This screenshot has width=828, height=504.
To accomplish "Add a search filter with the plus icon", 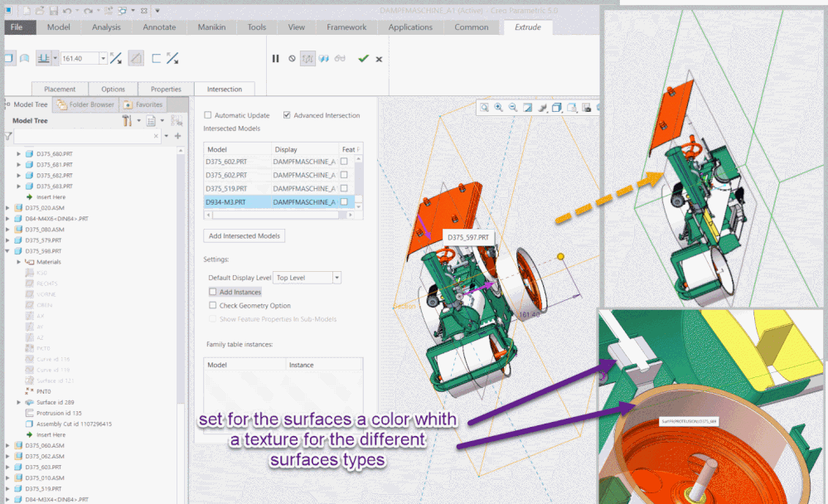I will coord(178,136).
